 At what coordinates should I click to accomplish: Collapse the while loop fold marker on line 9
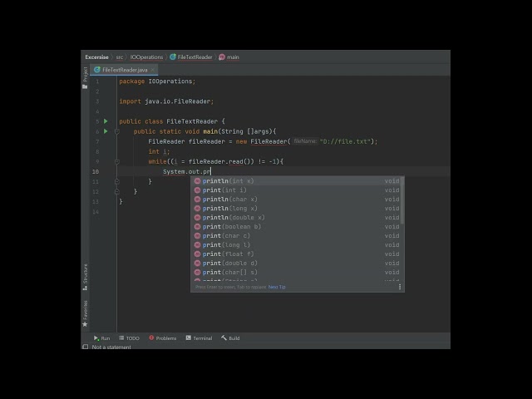(x=116, y=161)
